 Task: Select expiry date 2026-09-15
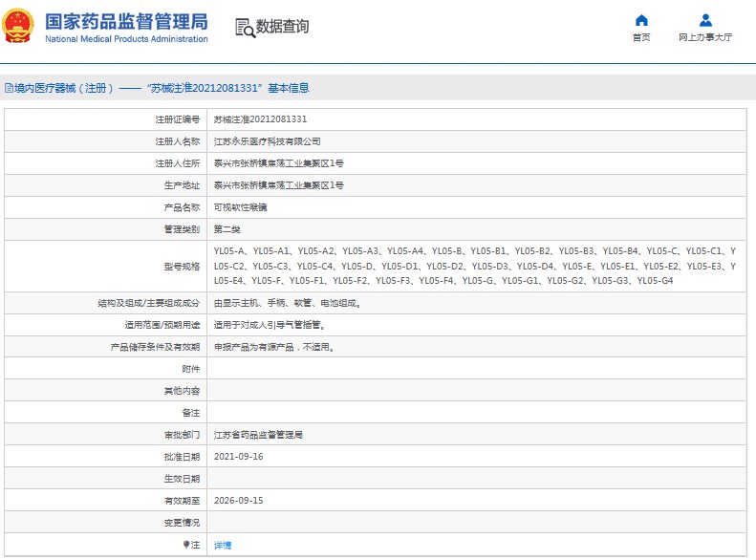pos(239,500)
